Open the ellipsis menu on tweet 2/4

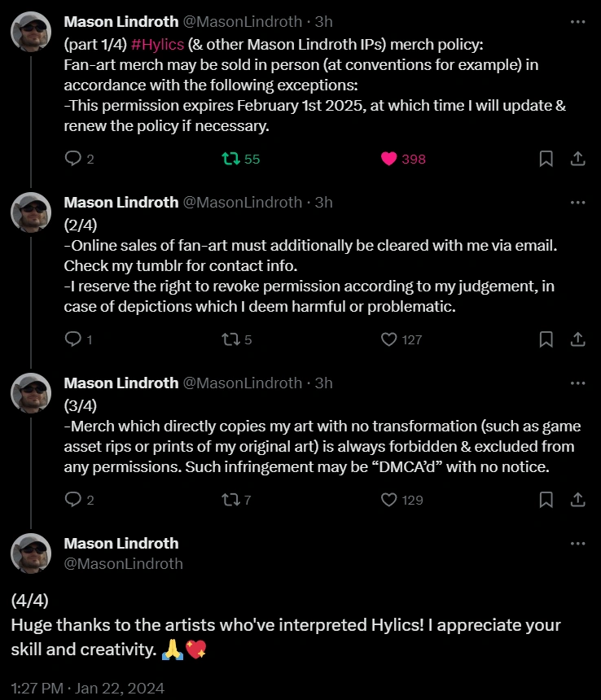(x=578, y=202)
